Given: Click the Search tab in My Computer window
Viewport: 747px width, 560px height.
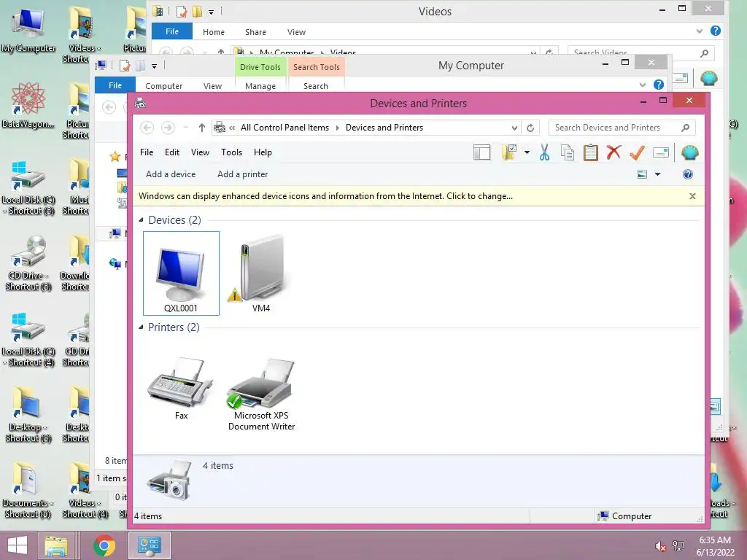Looking at the screenshot, I should point(315,86).
